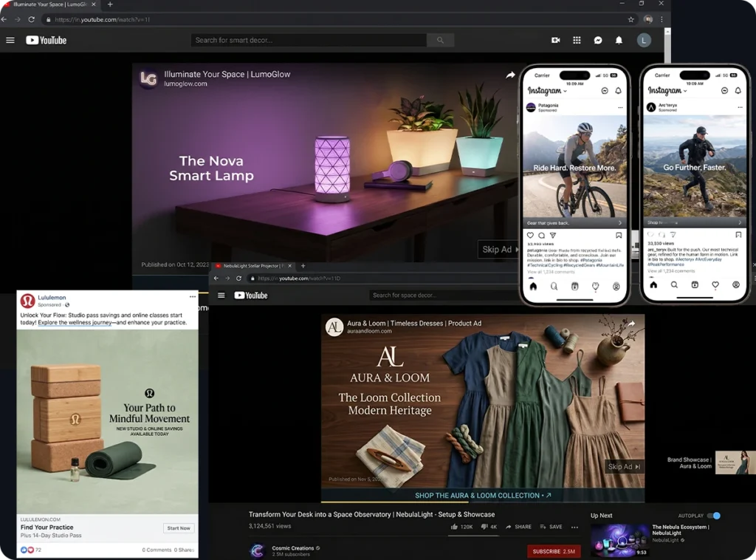Screen dimensions: 756x560
Task: Focus the Search for smart decor field
Action: click(309, 40)
